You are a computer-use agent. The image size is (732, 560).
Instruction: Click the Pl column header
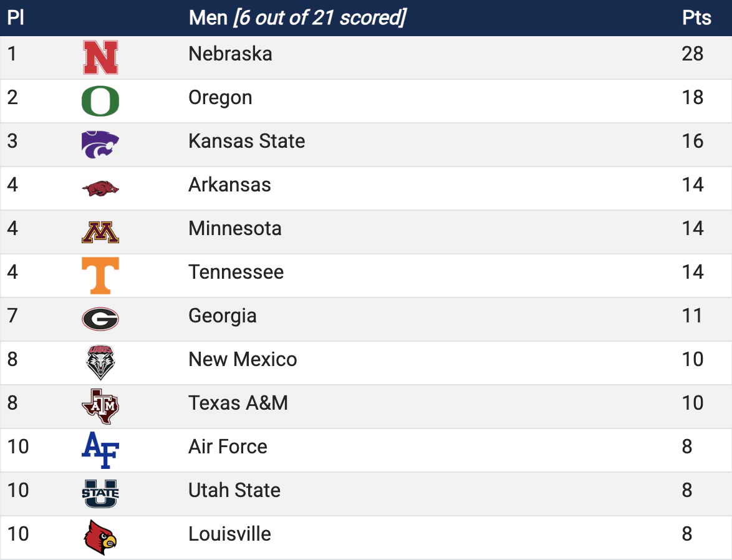tap(16, 17)
